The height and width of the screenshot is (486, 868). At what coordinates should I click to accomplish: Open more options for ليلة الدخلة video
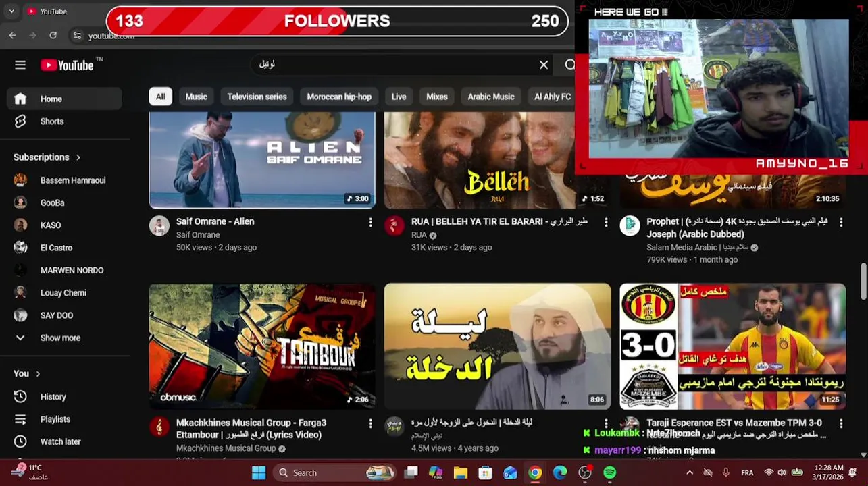pyautogui.click(x=606, y=423)
